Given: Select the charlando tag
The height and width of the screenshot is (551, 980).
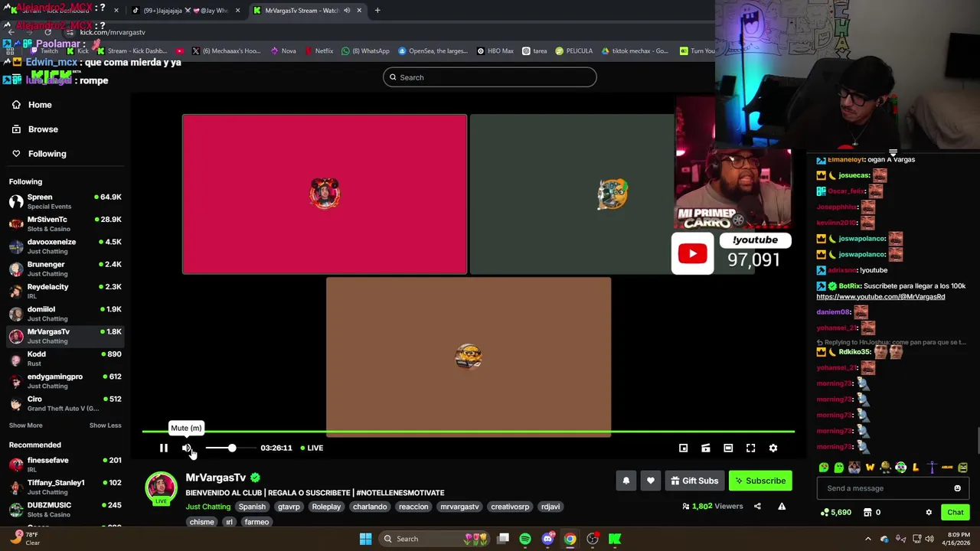Looking at the screenshot, I should click(370, 507).
